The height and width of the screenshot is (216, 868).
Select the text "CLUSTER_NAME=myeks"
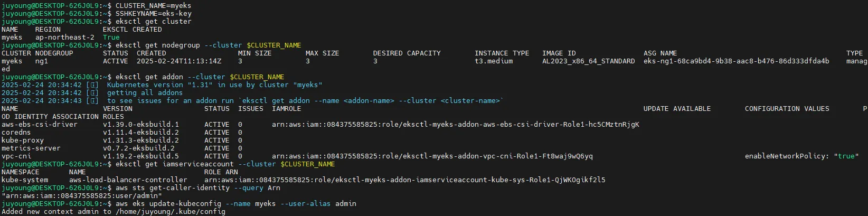pyautogui.click(x=153, y=6)
